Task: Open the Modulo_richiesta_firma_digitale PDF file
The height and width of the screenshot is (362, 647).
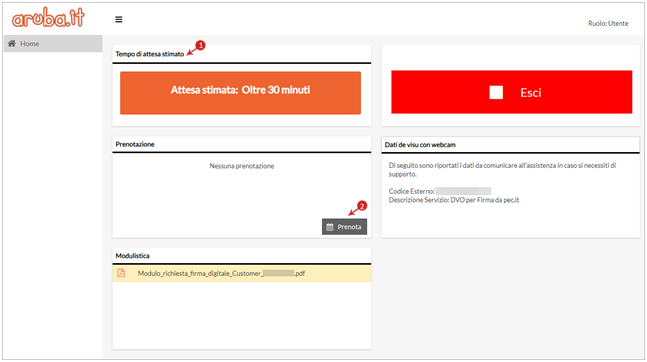Action: coord(242,273)
